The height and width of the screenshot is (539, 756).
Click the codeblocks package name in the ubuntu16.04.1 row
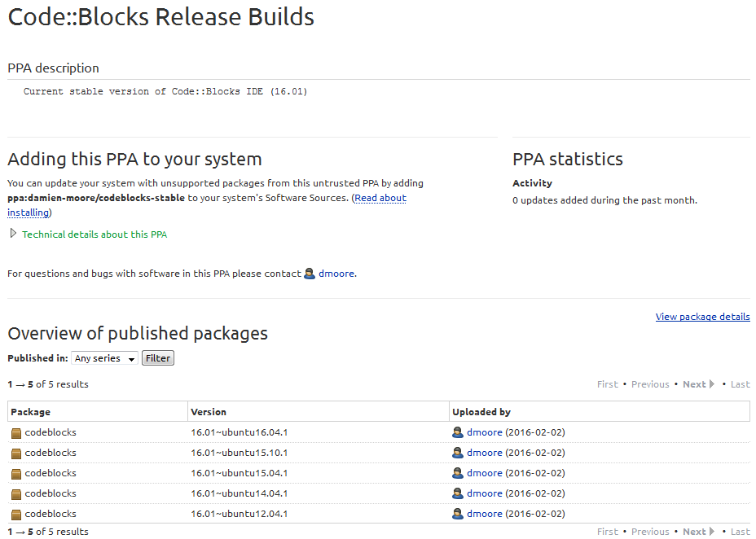coord(51,432)
